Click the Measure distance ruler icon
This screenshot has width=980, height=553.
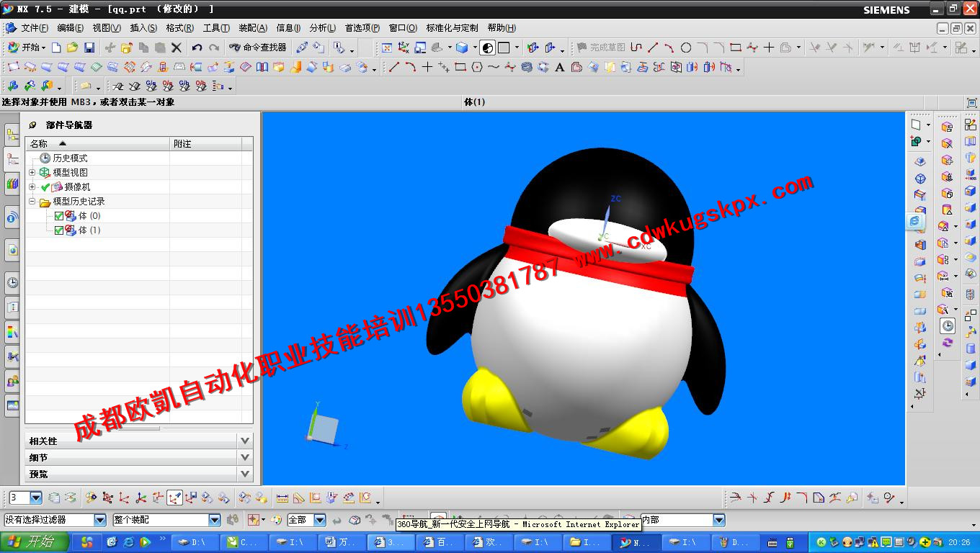pyautogui.click(x=282, y=498)
